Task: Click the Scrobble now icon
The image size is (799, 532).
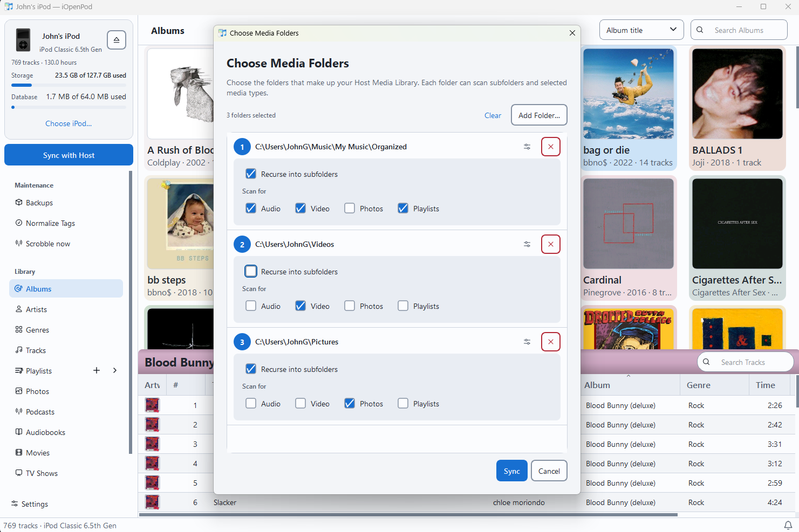Action: pyautogui.click(x=19, y=244)
